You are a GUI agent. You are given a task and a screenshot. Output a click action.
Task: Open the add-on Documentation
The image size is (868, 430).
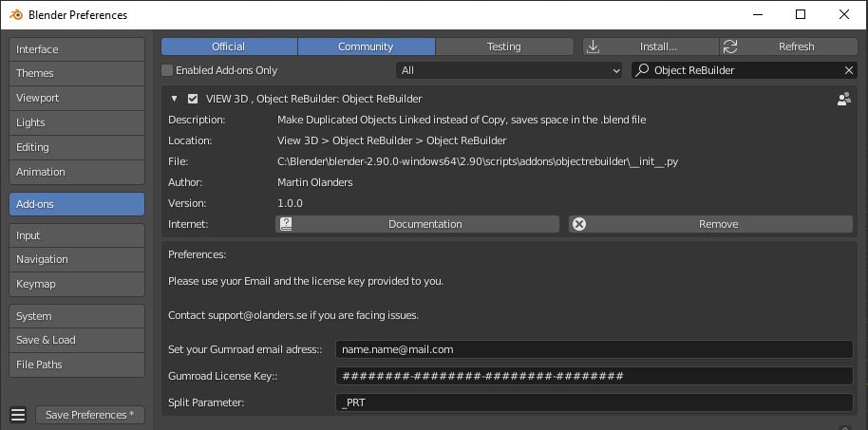click(418, 224)
